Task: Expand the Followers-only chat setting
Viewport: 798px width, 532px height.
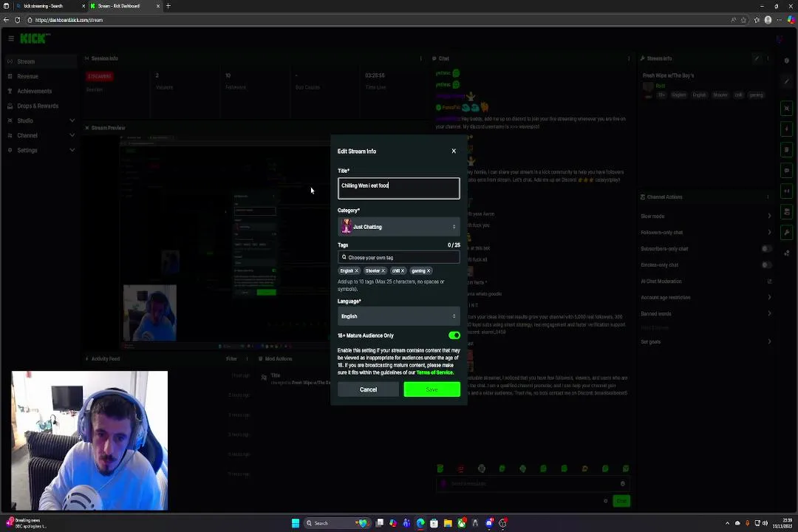Action: (706, 233)
